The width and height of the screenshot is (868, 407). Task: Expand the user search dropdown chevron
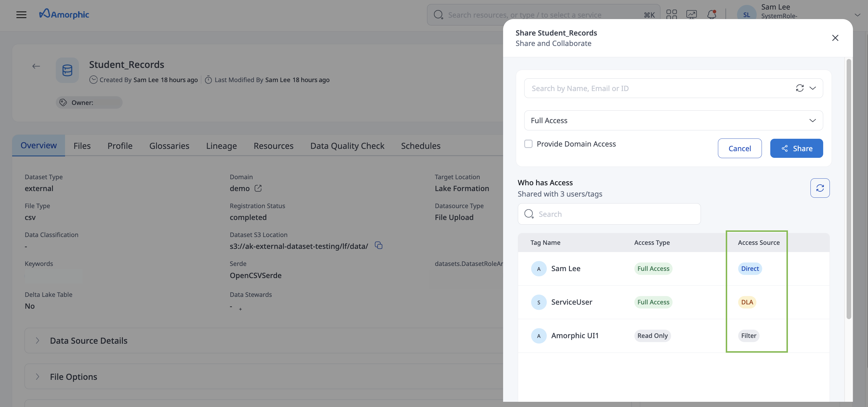[813, 88]
